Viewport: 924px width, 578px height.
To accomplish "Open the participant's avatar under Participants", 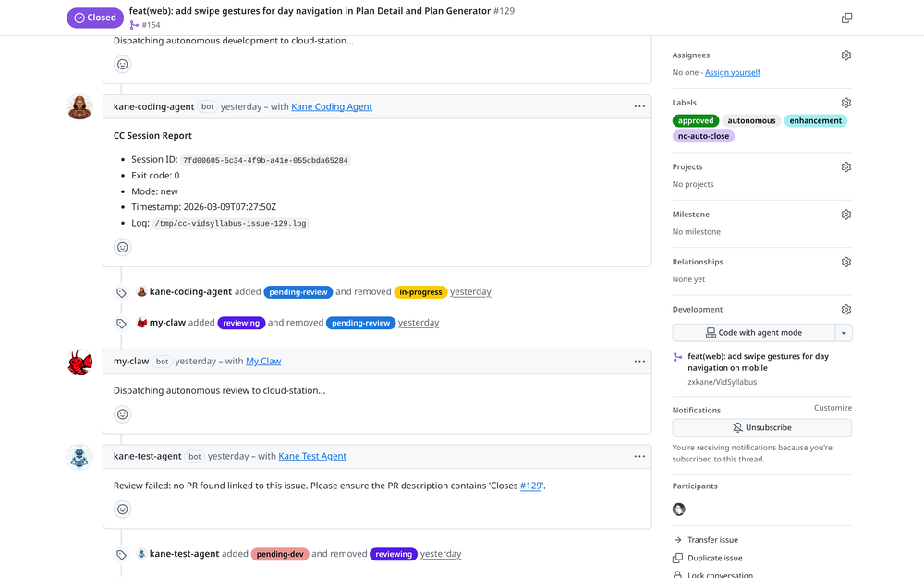I will click(678, 509).
